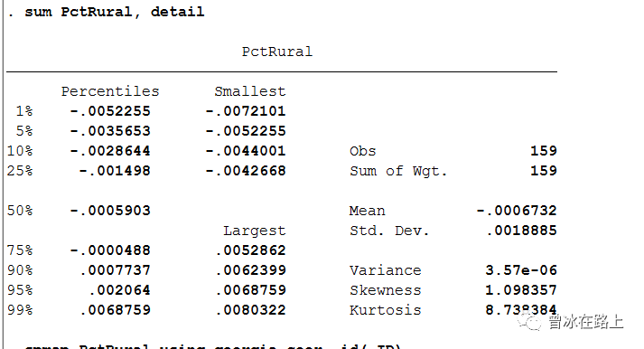Click the '99%' row label

[x=20, y=310]
